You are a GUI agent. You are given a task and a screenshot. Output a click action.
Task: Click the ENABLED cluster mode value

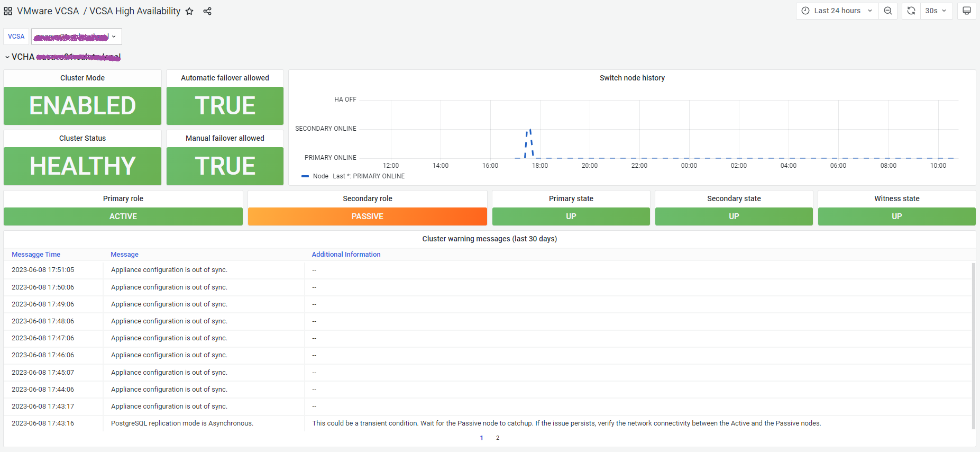tap(83, 106)
